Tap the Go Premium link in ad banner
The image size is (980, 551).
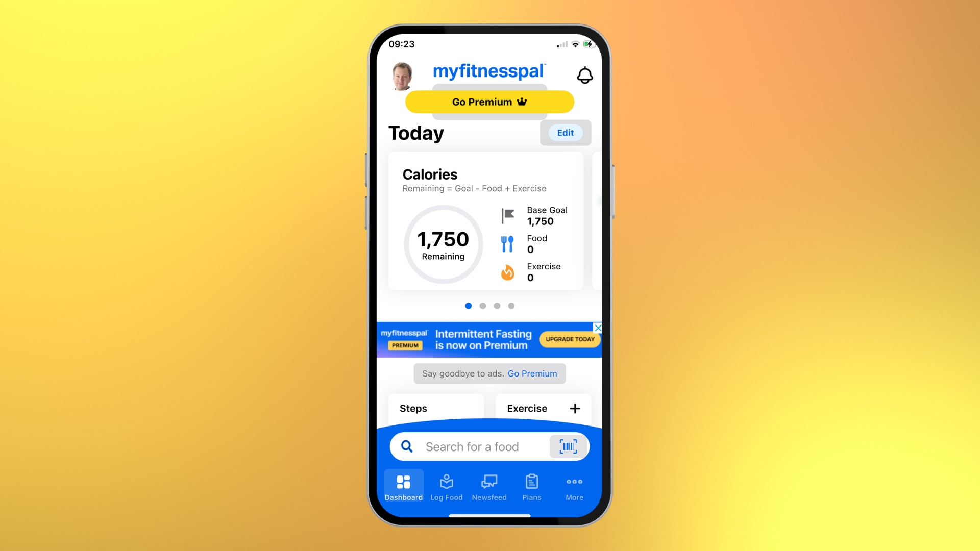point(533,373)
